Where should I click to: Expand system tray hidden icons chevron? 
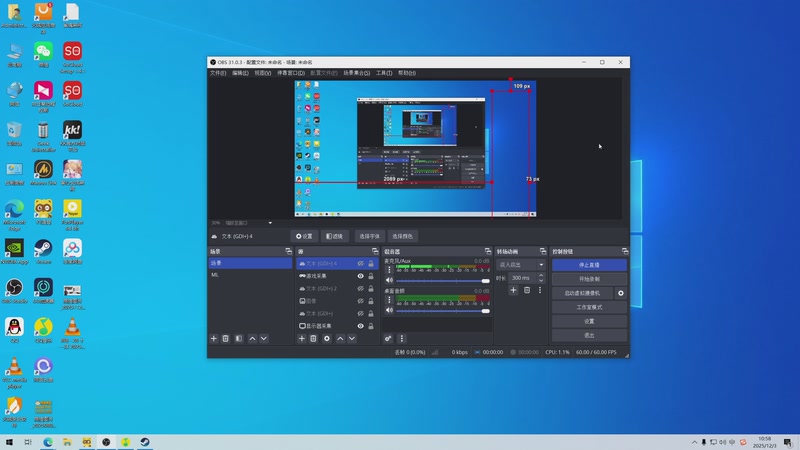[x=694, y=442]
